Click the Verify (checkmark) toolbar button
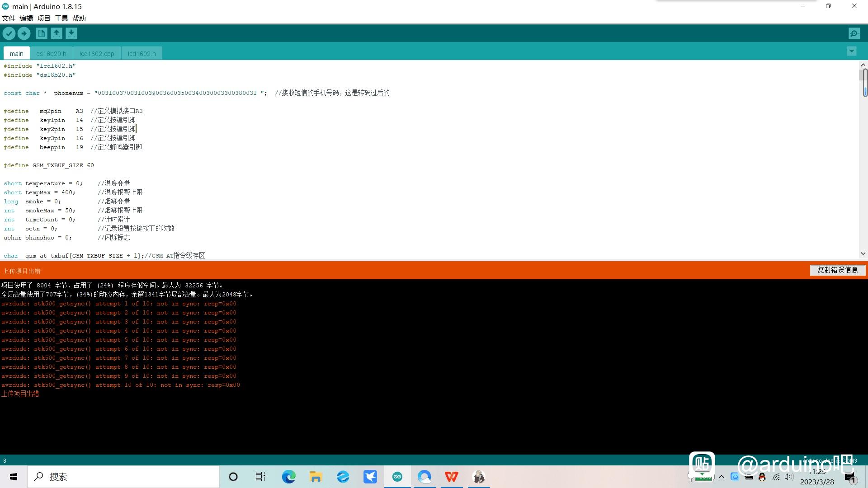 tap(9, 33)
